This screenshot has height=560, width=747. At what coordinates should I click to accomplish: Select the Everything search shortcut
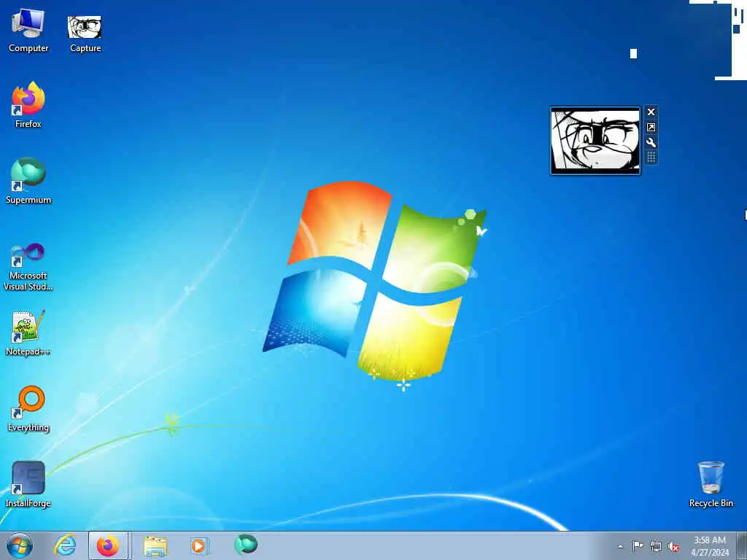pyautogui.click(x=28, y=408)
